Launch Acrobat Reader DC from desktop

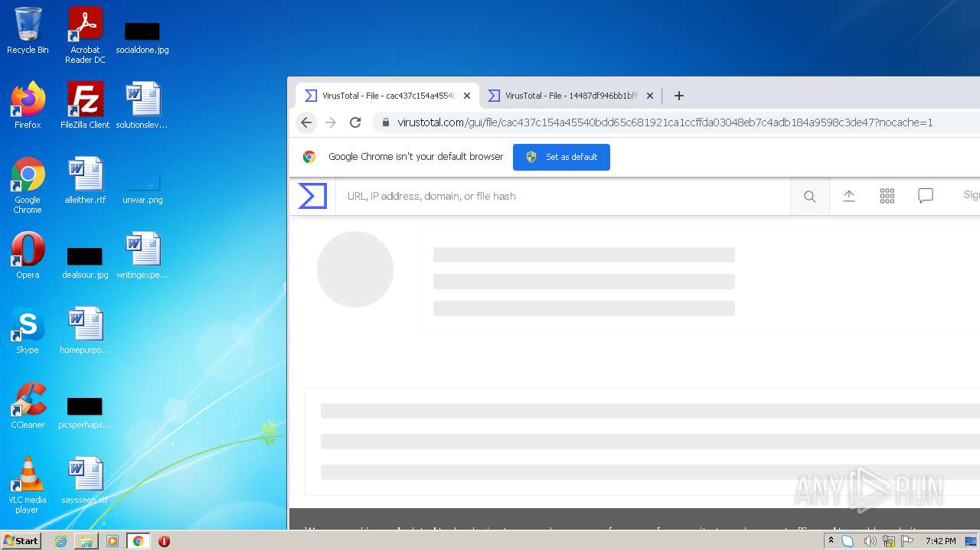pos(85,35)
